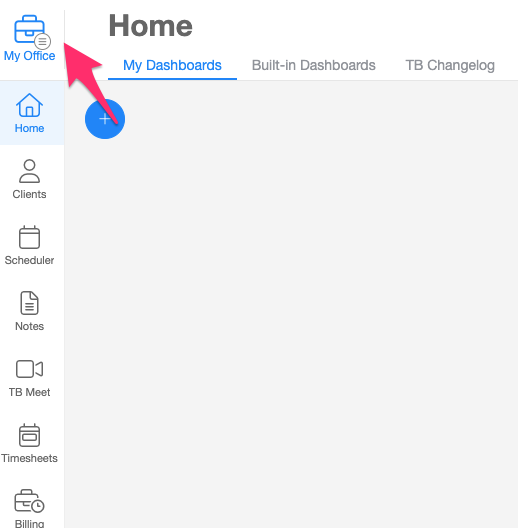Open Clients via the person icon
Viewport: 518px width, 528px height.
click(29, 171)
